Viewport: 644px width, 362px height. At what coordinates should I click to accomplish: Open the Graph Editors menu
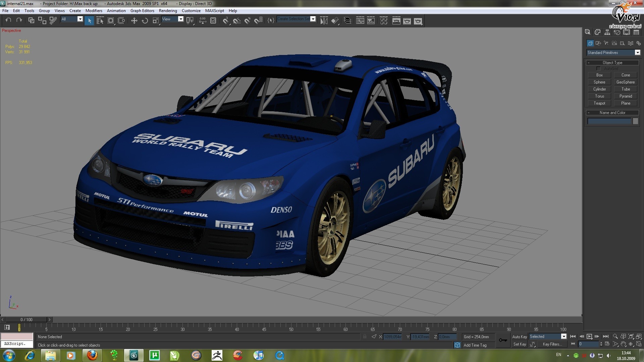tap(142, 11)
